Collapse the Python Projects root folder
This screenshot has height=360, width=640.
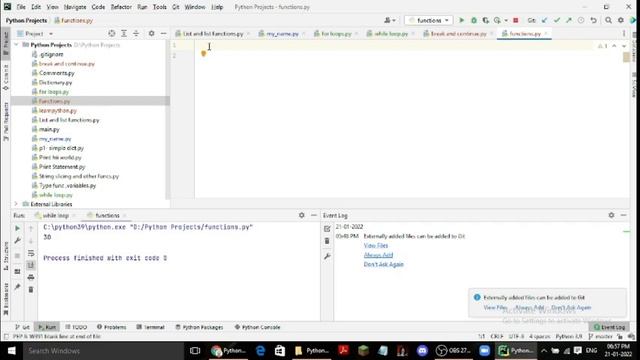tap(16, 44)
